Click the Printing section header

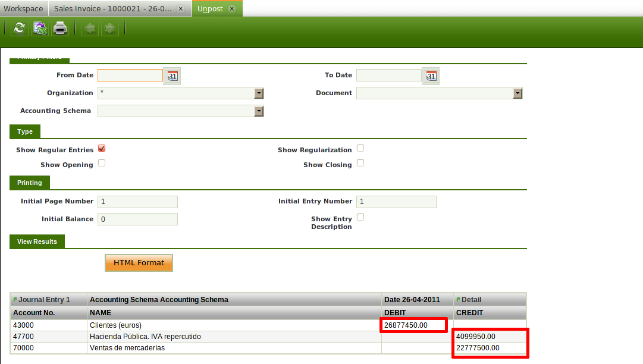[x=30, y=183]
